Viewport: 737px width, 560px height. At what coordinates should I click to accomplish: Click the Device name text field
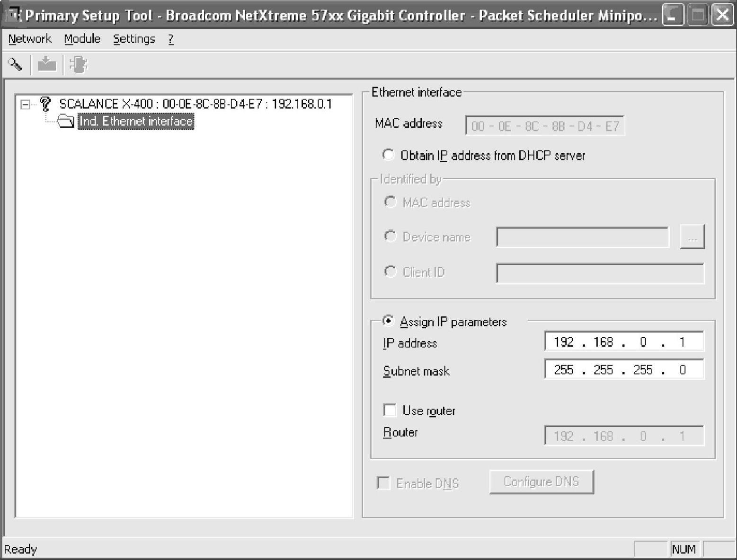coord(583,236)
